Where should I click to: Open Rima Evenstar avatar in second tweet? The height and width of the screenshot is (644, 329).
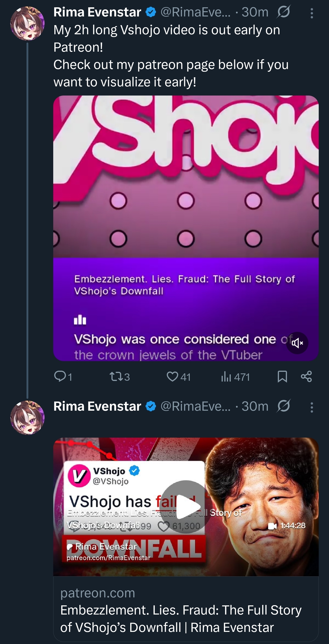(x=27, y=418)
